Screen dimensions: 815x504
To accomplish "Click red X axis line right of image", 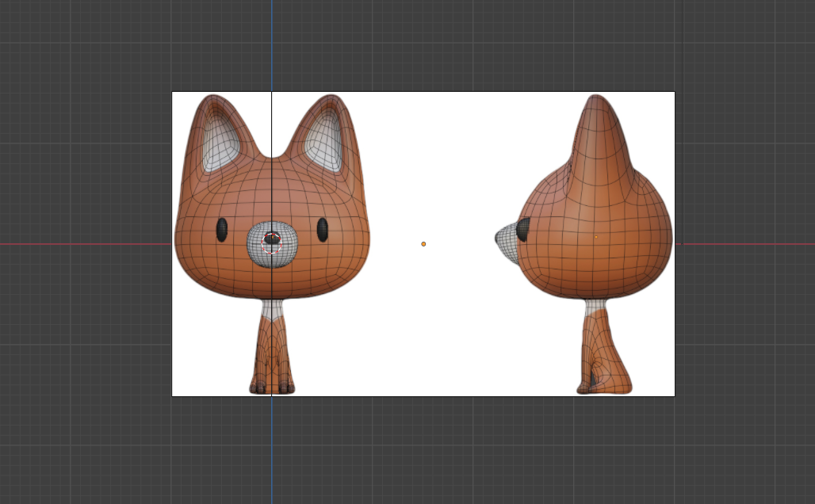I will pos(745,243).
